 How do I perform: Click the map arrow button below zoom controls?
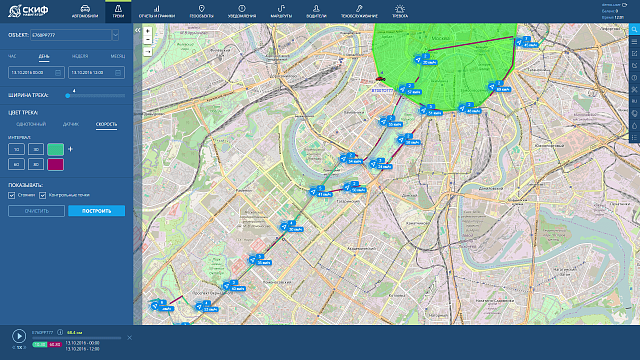coord(147,52)
